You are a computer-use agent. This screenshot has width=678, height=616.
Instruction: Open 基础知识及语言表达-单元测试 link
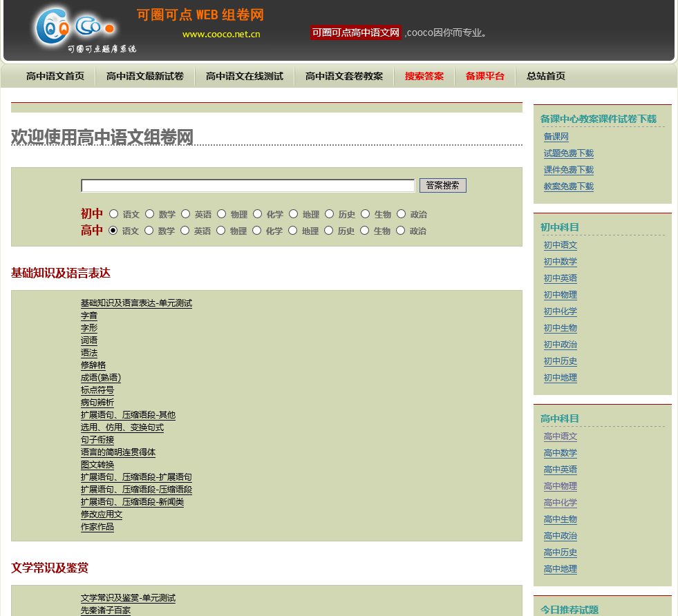pos(136,303)
